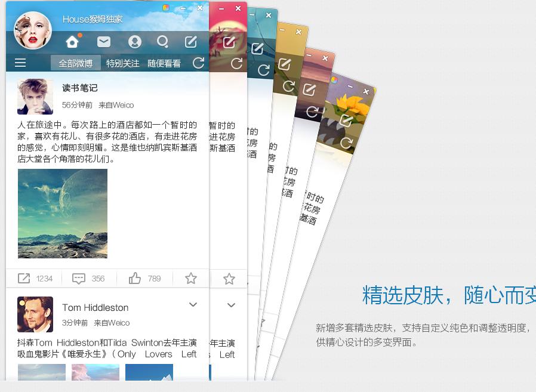Viewport: 536px width, 392px height.
Task: Refresh the timeline with the circular arrow icon
Action: 198,63
